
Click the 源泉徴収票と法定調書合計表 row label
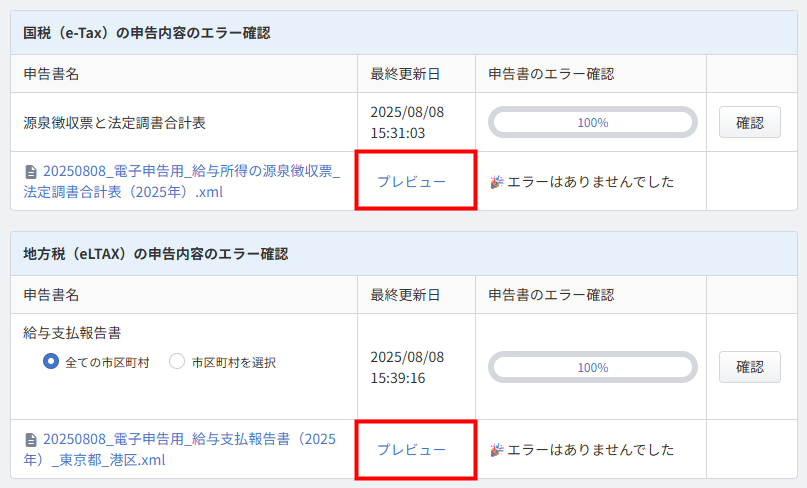click(x=114, y=123)
